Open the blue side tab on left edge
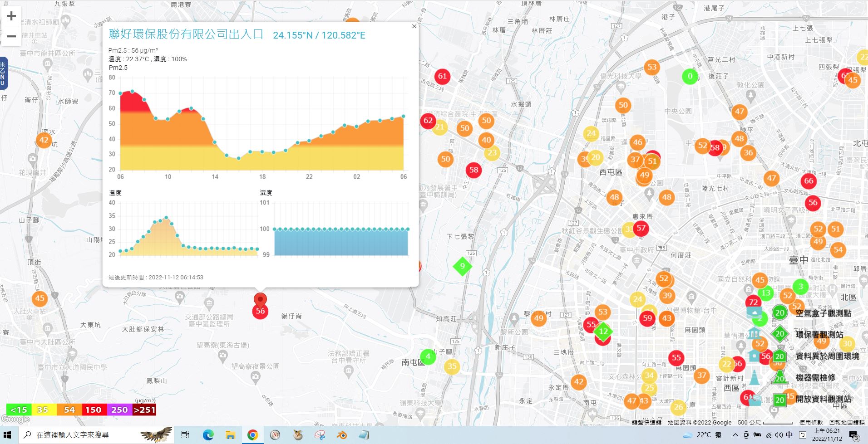This screenshot has width=868, height=444. tap(3, 73)
